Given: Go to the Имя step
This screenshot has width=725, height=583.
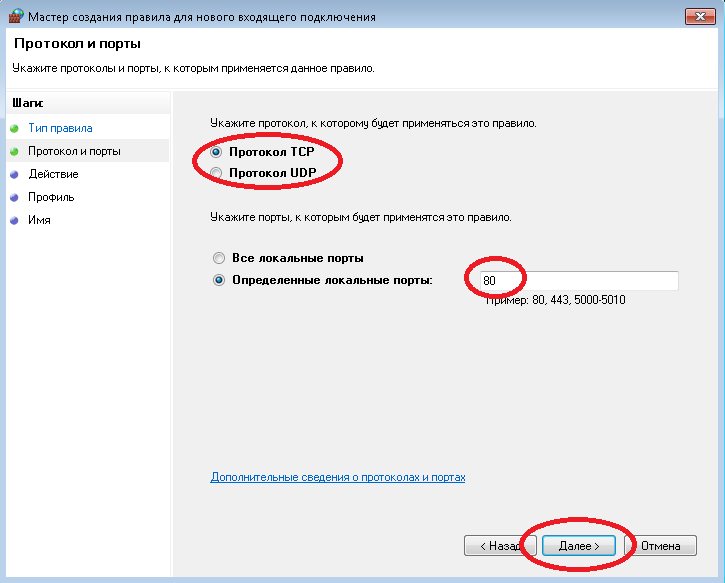Looking at the screenshot, I should (39, 220).
